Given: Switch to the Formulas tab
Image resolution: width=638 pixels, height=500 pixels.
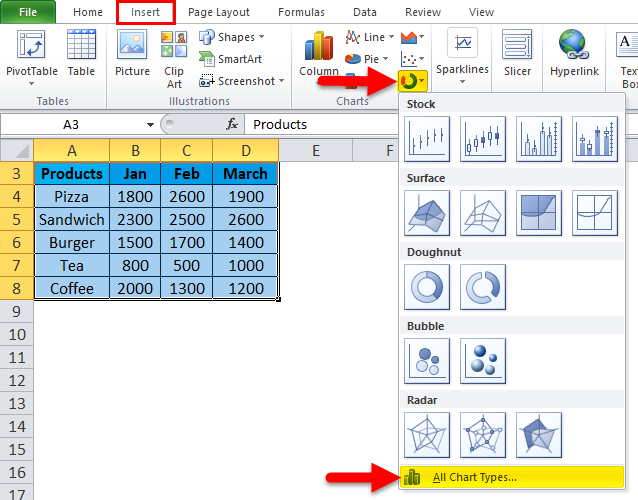Looking at the screenshot, I should 301,12.
